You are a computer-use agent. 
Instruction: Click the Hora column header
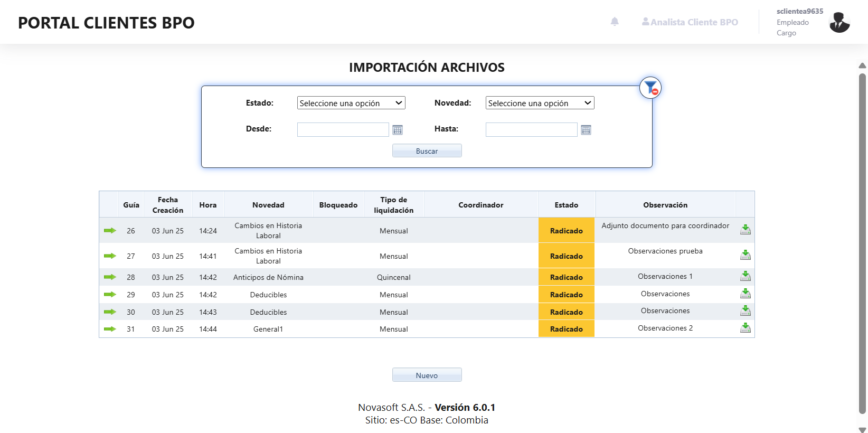coord(208,205)
